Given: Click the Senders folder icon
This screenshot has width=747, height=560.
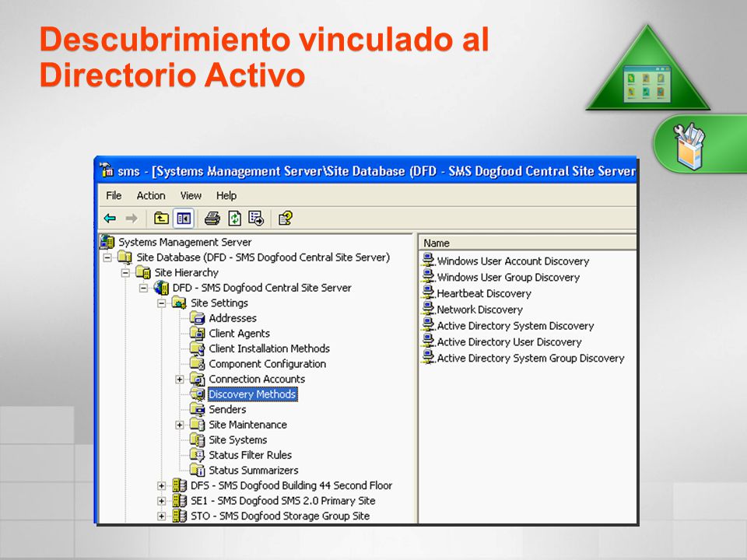Looking at the screenshot, I should pos(197,410).
